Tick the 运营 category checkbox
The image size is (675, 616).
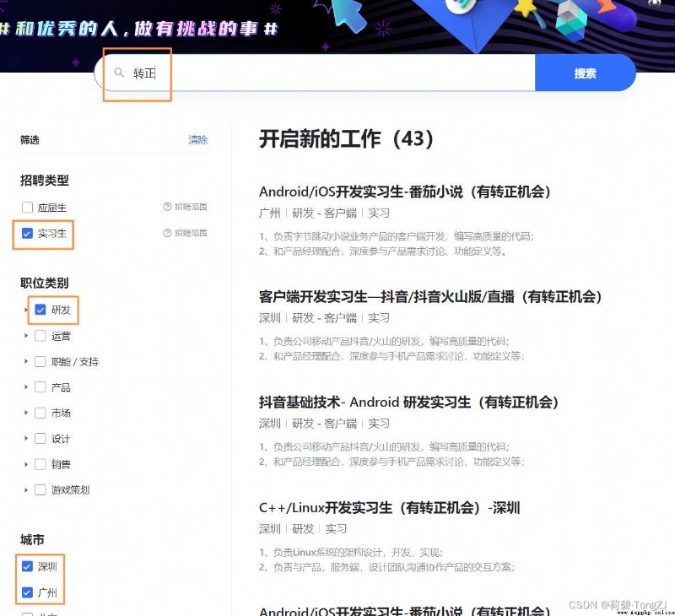pos(40,336)
